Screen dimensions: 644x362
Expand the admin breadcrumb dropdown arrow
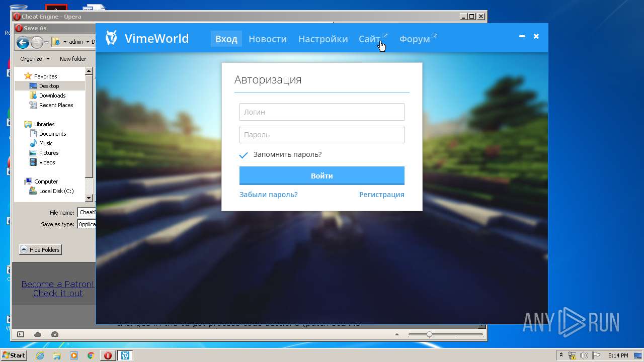(87, 42)
